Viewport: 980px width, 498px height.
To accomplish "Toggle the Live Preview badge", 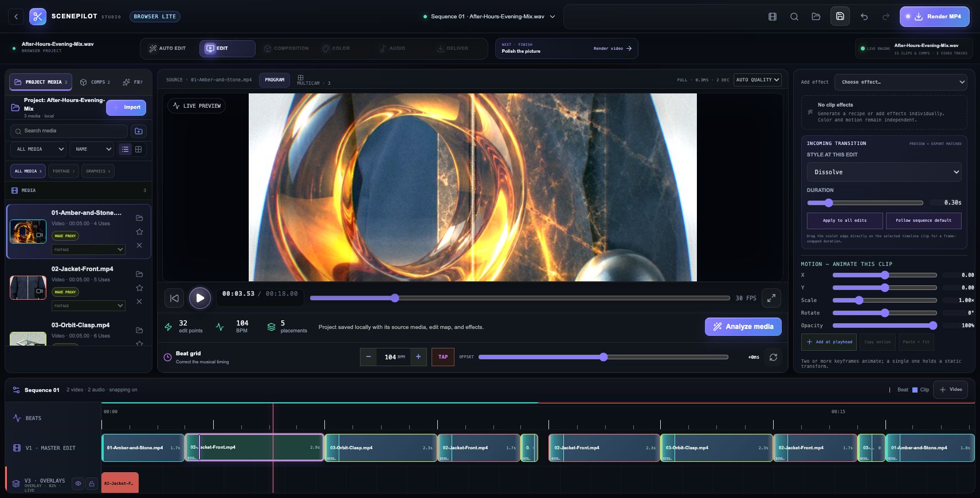I will 197,106.
